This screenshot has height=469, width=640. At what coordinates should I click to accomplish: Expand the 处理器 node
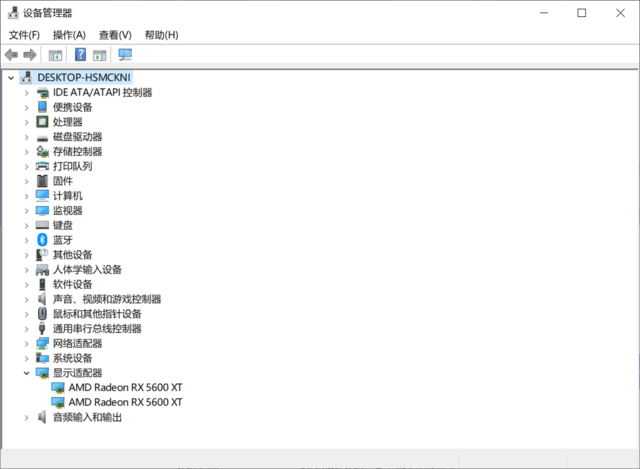(x=27, y=122)
